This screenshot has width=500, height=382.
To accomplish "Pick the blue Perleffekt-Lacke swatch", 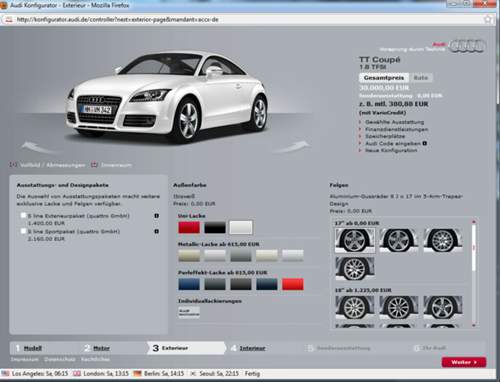I will (x=189, y=284).
